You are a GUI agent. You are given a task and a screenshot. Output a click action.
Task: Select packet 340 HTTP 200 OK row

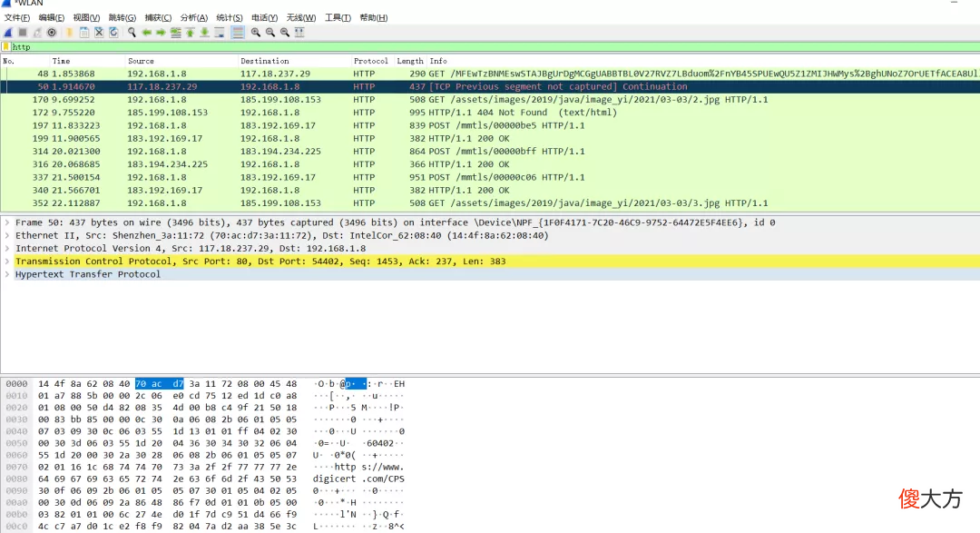pos(490,190)
